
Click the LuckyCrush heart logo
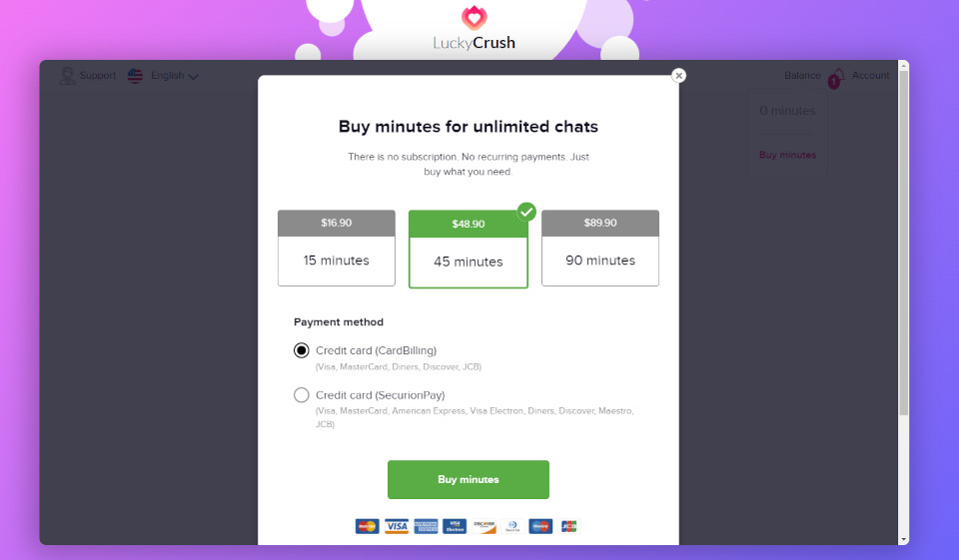474,18
